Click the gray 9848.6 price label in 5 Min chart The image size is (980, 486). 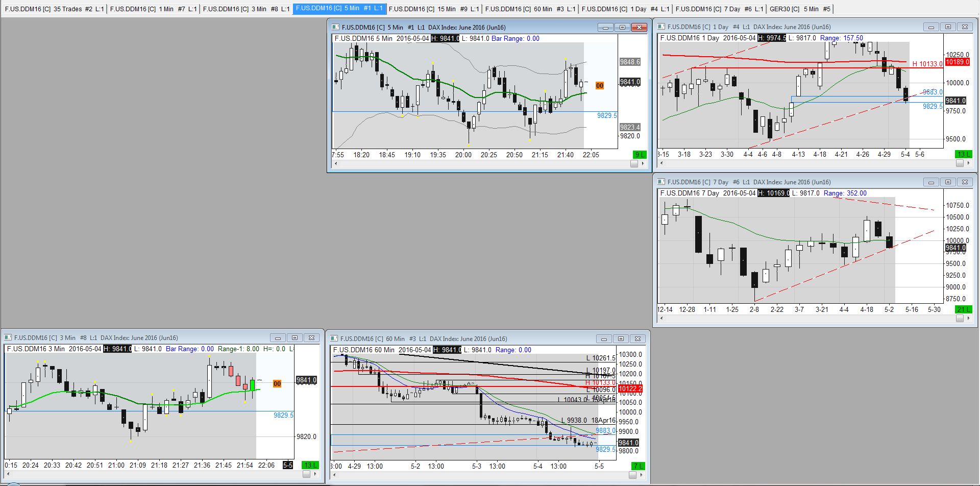pos(630,62)
